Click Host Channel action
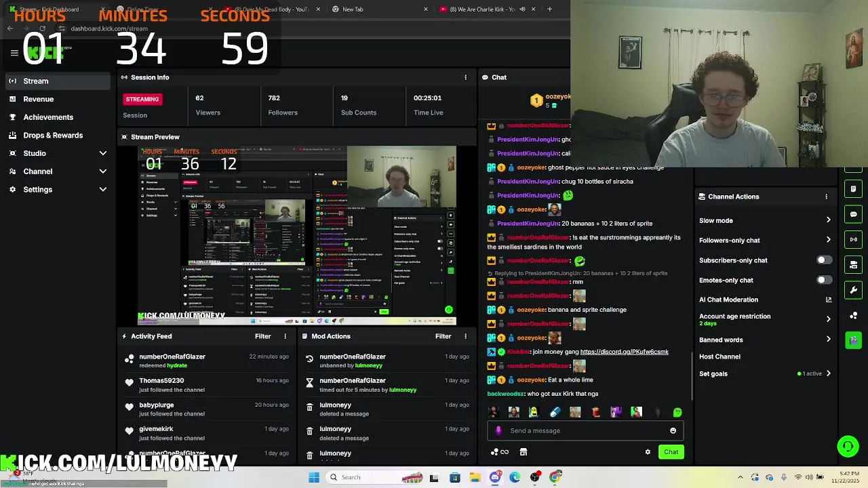868x488 pixels. (719, 357)
